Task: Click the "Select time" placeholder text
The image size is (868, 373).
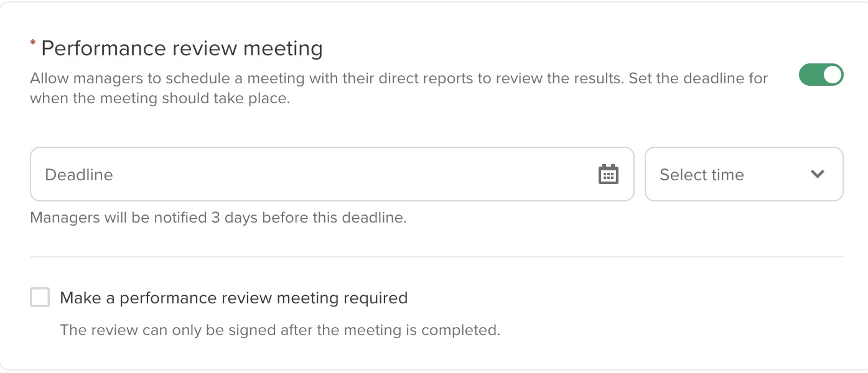Action: 701,175
